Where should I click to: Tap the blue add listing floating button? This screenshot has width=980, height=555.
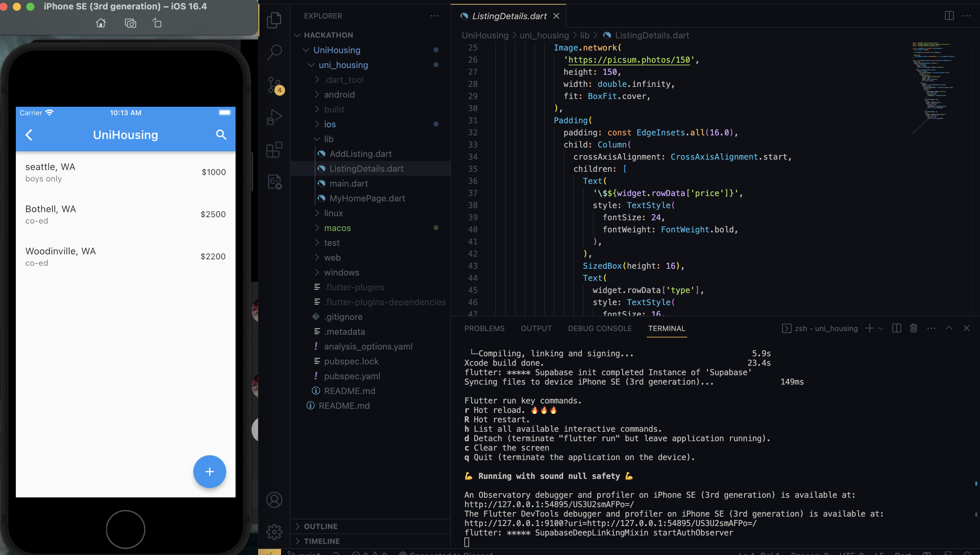click(x=209, y=471)
